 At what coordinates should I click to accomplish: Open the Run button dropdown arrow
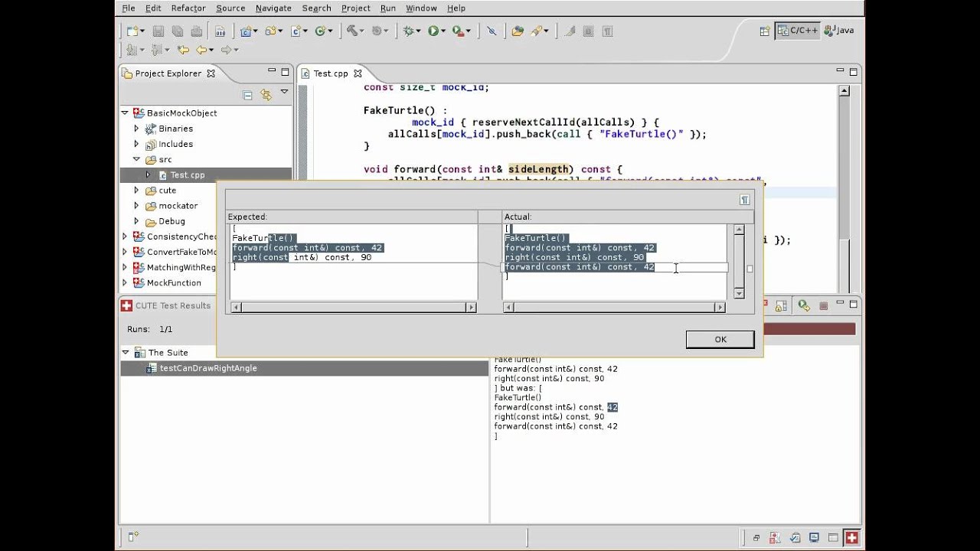(444, 31)
